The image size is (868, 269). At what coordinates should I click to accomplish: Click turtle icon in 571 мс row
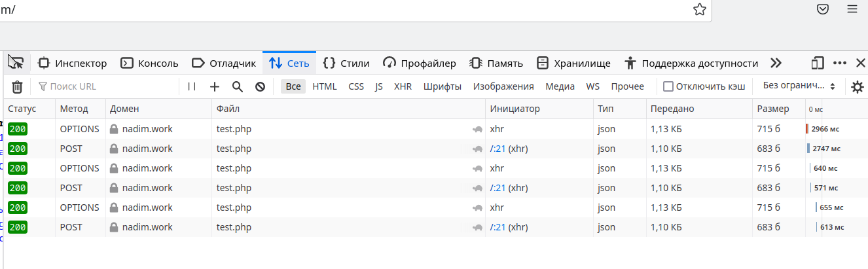pos(477,188)
